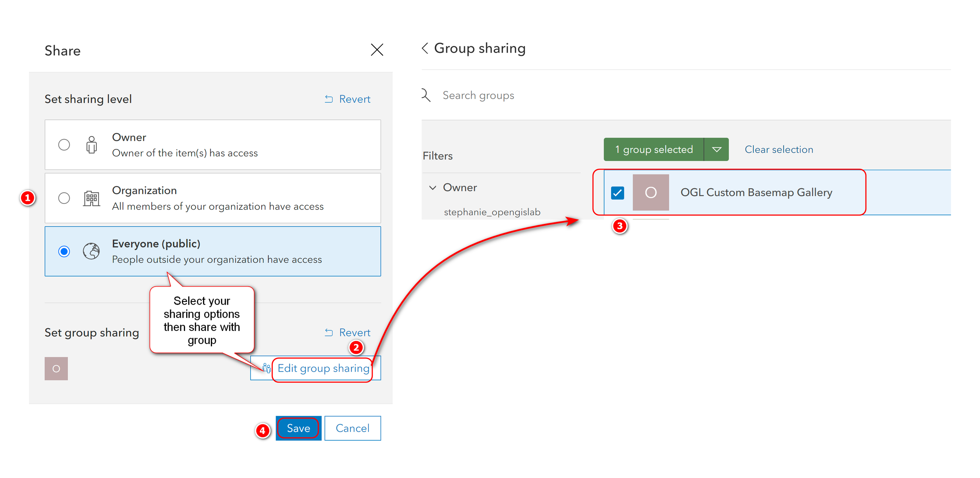Click the OGL group avatar icon
The width and height of the screenshot is (980, 478).
tap(651, 193)
